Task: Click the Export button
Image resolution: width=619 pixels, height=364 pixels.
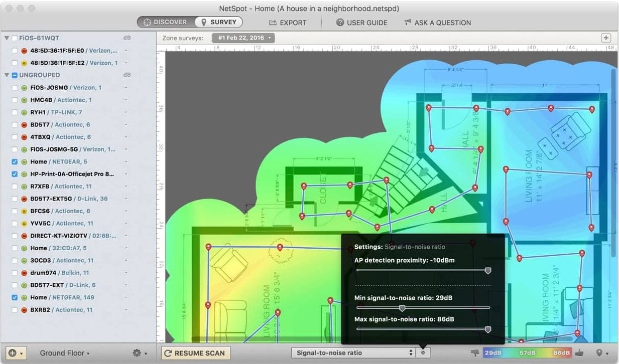Action: click(288, 23)
